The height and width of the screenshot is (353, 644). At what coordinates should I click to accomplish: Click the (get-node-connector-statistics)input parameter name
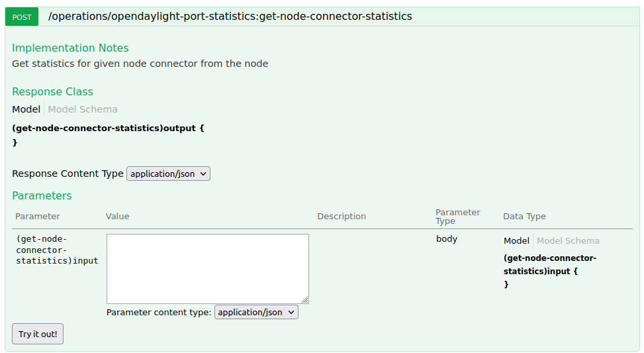[x=56, y=250]
